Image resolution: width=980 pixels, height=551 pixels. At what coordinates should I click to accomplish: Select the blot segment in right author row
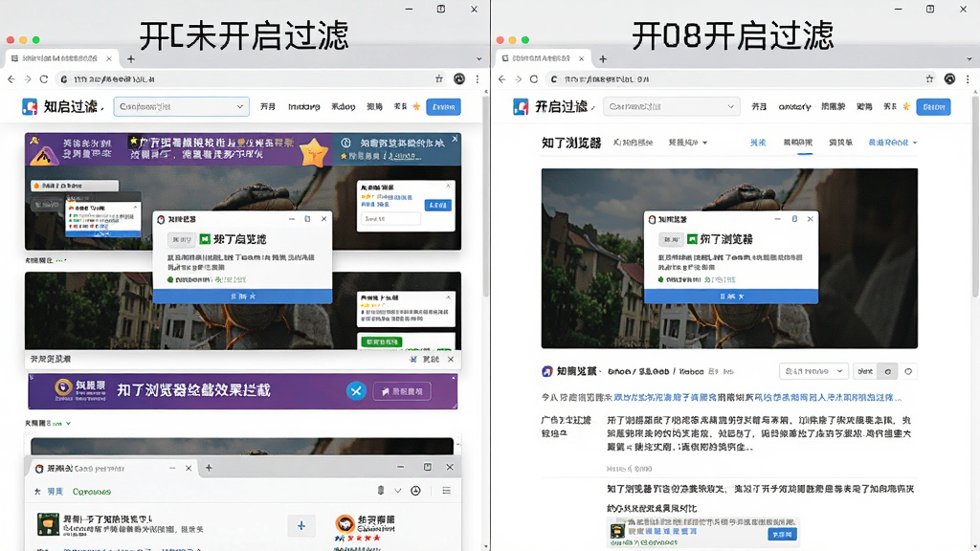click(x=865, y=371)
